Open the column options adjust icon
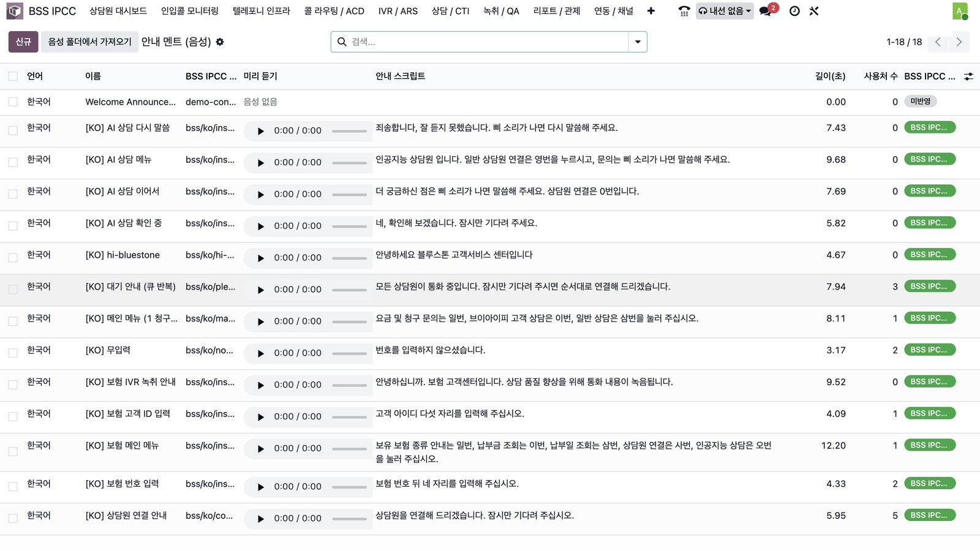This screenshot has width=980, height=551. 968,77
